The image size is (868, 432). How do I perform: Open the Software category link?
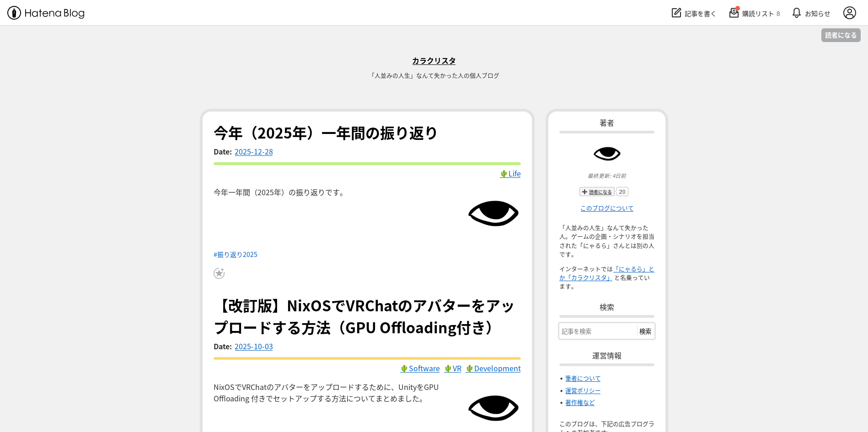coord(420,368)
